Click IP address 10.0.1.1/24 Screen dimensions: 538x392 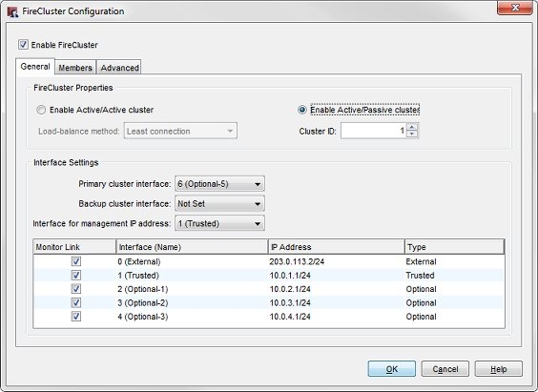pos(290,275)
